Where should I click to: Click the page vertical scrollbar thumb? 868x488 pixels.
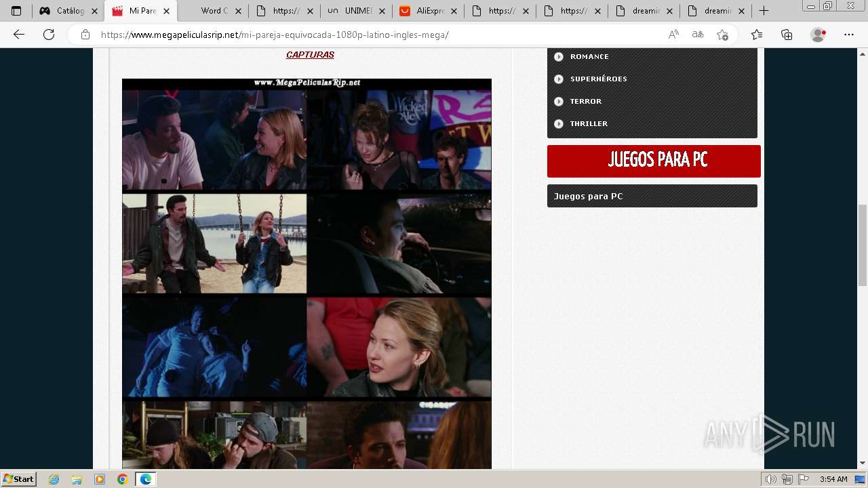[863, 245]
